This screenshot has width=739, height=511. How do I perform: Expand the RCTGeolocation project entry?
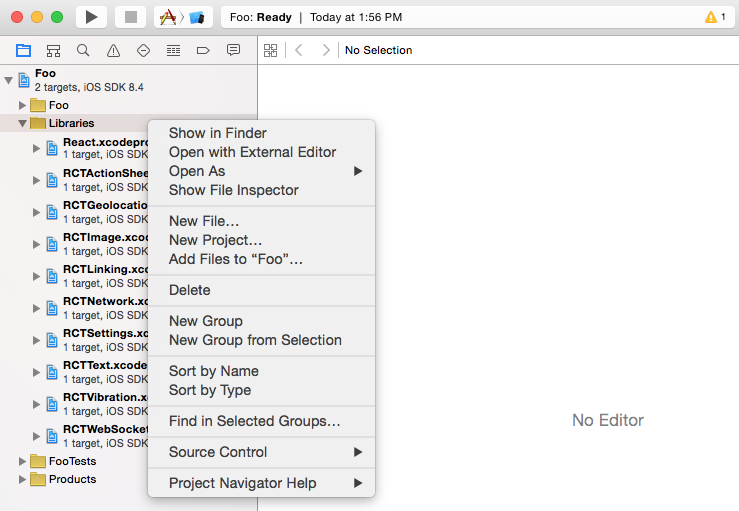point(36,212)
